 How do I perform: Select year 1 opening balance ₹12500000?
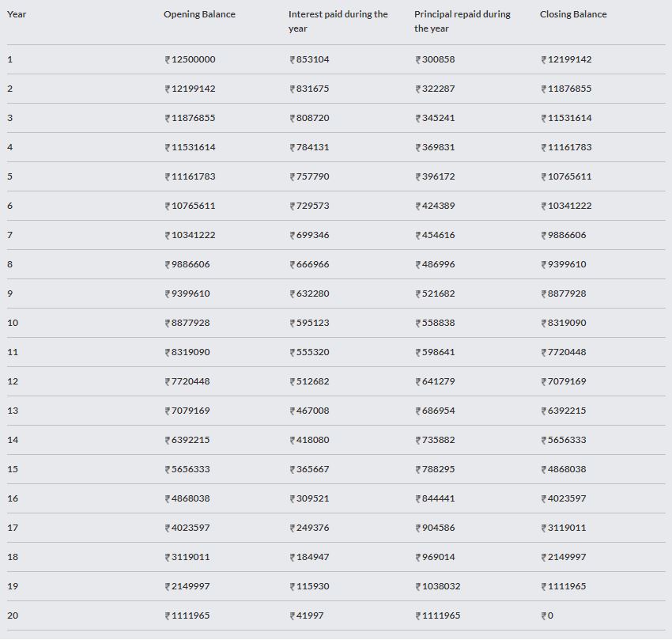190,59
